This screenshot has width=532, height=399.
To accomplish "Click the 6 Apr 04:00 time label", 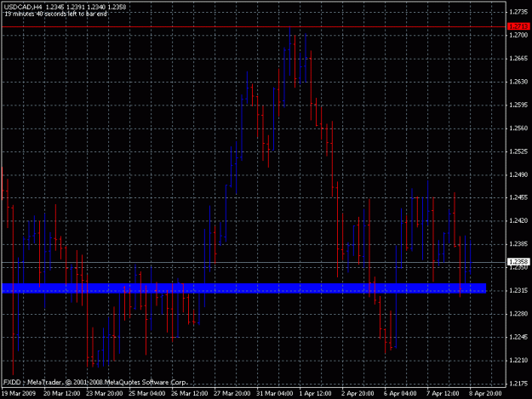I will [x=400, y=393].
